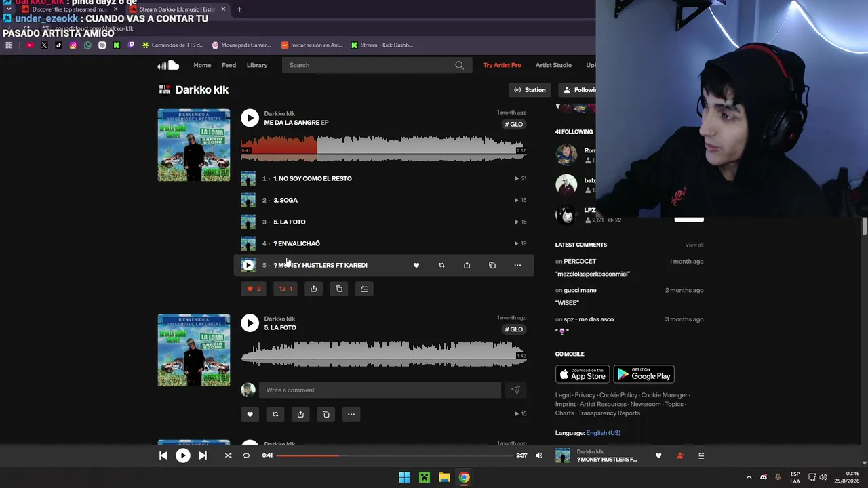Open the Stream - Kick Dashboard bookmark
Image resolution: width=868 pixels, height=488 pixels.
point(382,45)
